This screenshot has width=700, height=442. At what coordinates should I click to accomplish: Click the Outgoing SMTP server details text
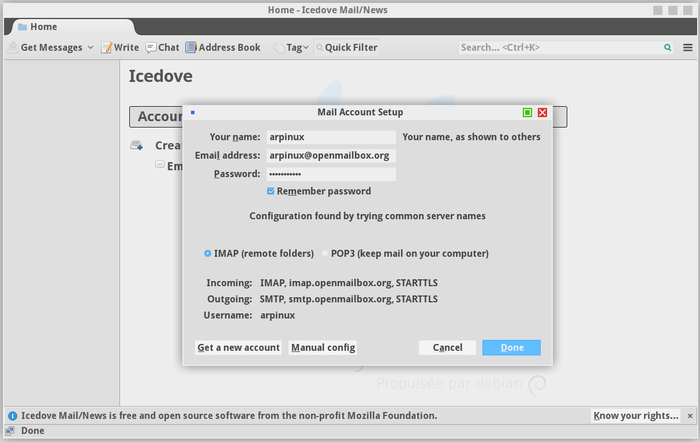[x=349, y=299]
